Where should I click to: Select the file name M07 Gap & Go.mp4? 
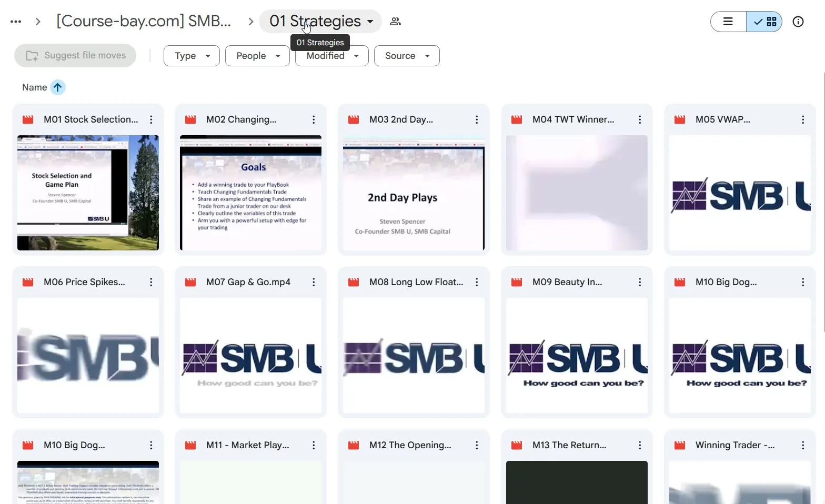pyautogui.click(x=248, y=283)
